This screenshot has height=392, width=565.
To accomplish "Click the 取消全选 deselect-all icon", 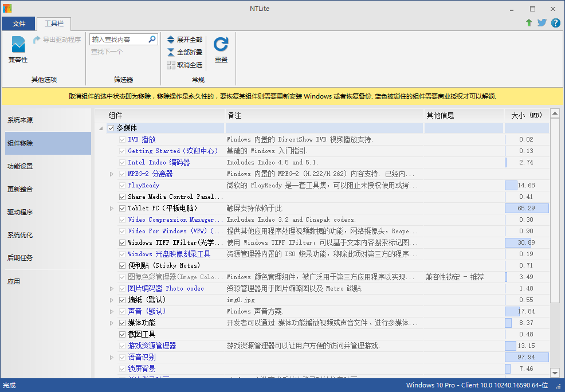I will [171, 65].
